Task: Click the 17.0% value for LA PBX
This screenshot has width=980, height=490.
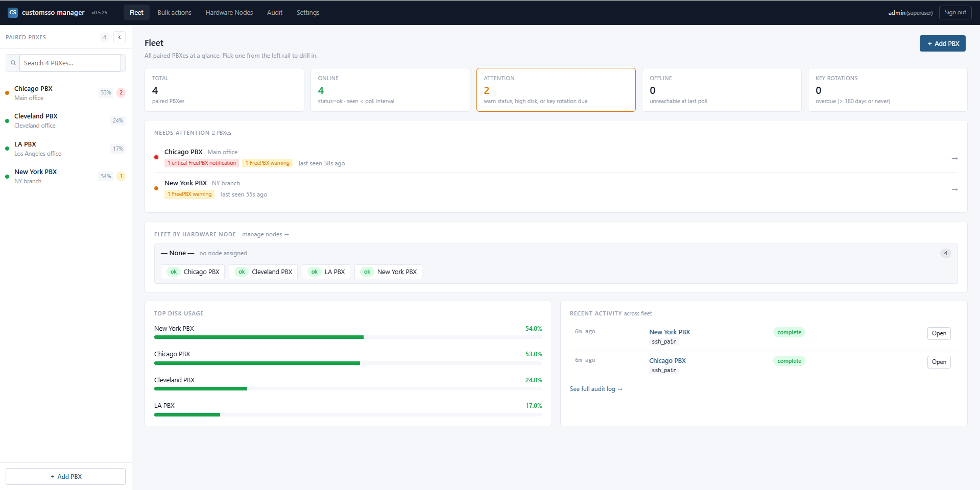Action: [534, 406]
